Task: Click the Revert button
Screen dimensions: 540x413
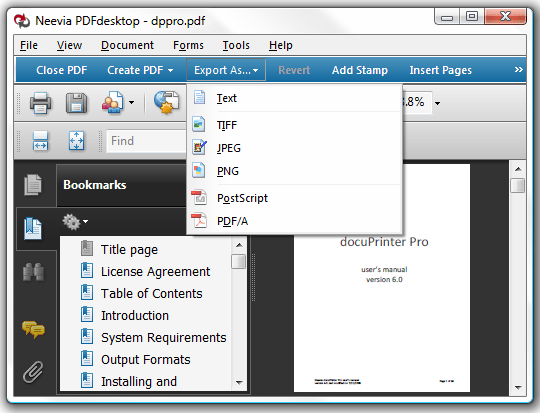Action: [x=294, y=70]
